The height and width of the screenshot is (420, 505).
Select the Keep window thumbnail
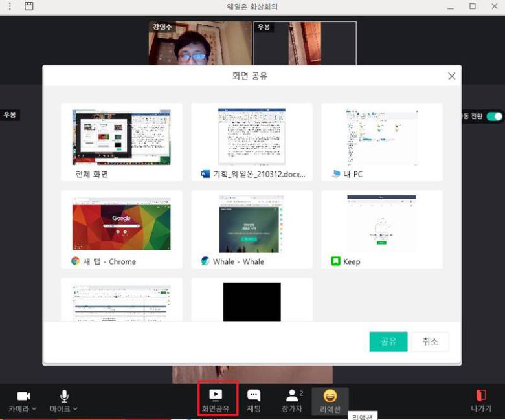[x=381, y=225]
